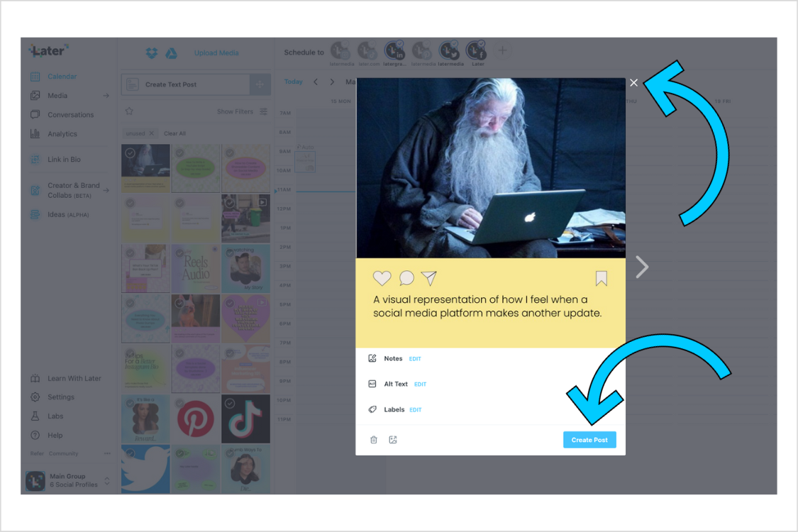
Task: Open Link in Bio
Action: pos(66,159)
